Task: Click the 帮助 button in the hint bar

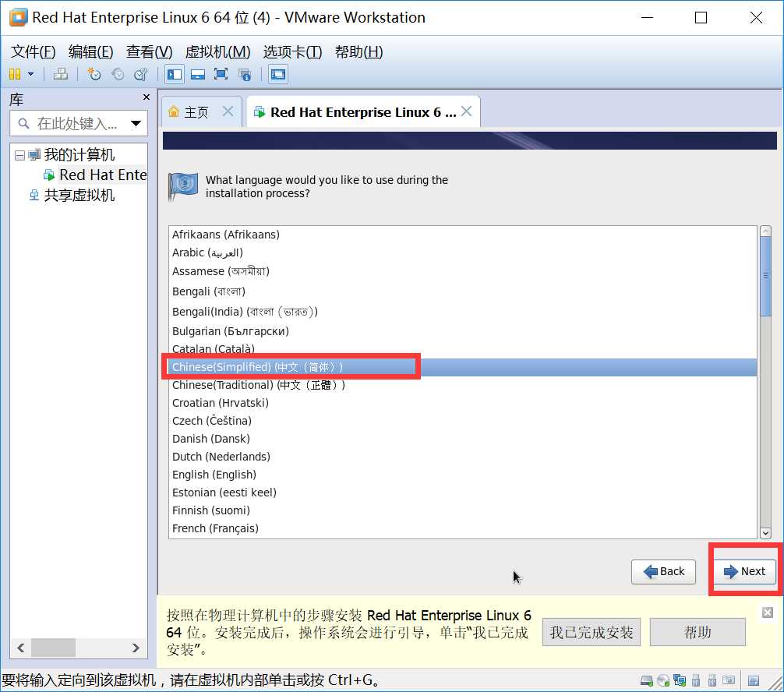Action: pos(697,633)
